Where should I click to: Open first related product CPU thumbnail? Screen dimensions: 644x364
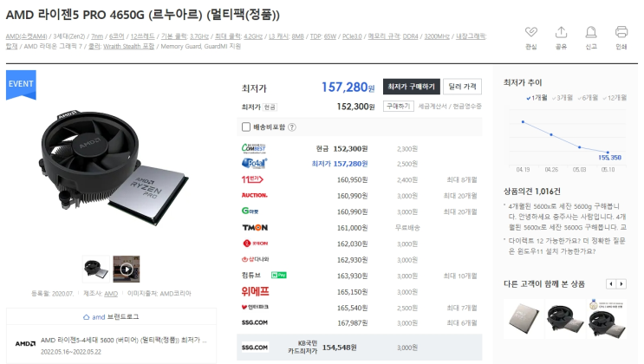pyautogui.click(x=524, y=319)
